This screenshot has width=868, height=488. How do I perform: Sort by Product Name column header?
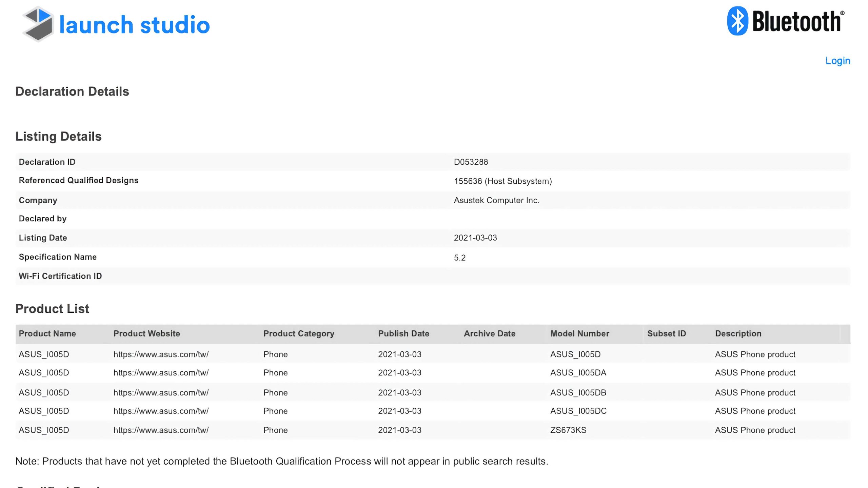[47, 333]
